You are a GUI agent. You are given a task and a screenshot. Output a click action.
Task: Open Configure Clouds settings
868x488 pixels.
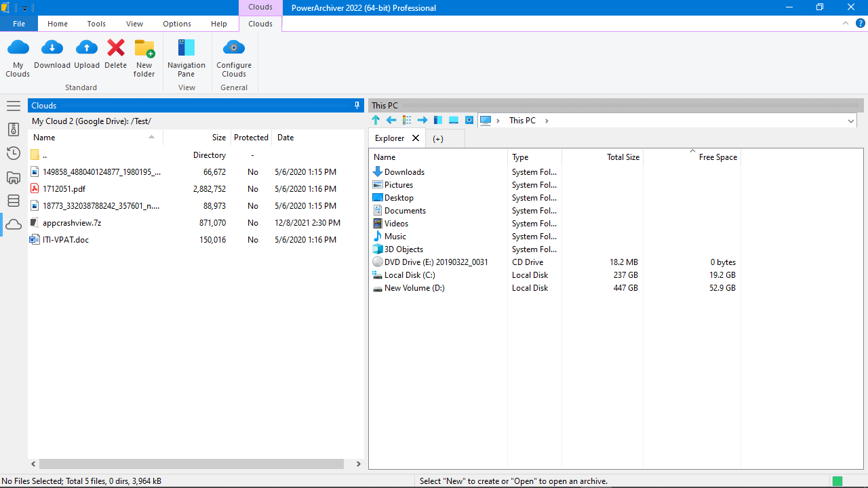pyautogui.click(x=234, y=58)
